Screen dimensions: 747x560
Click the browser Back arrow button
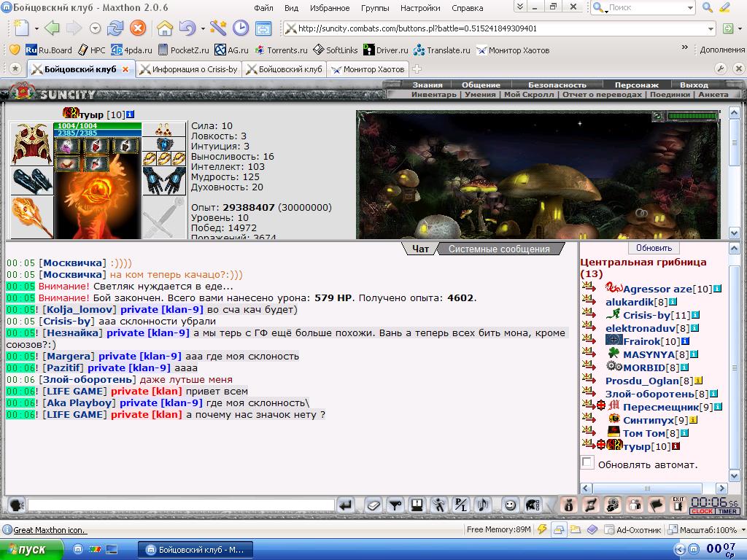[x=52, y=28]
